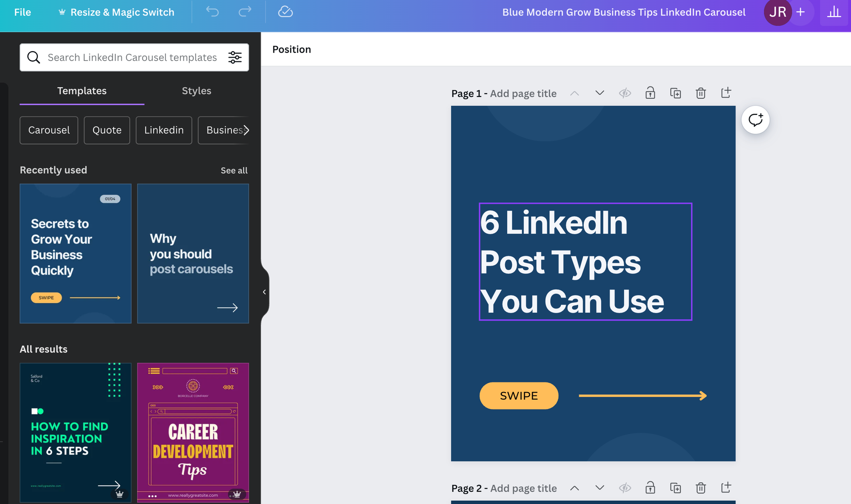The width and height of the screenshot is (851, 504).
Task: Duplicate Page 2
Action: coord(676,488)
